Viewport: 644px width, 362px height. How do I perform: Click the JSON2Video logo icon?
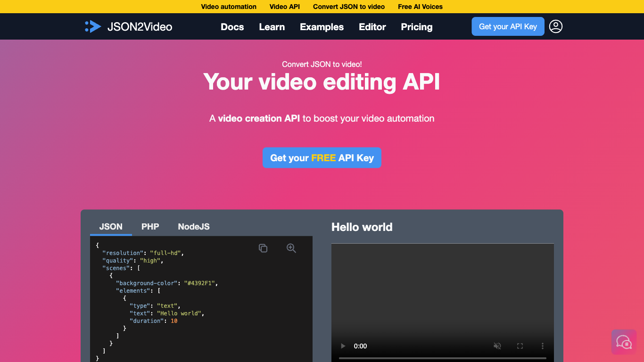(93, 26)
